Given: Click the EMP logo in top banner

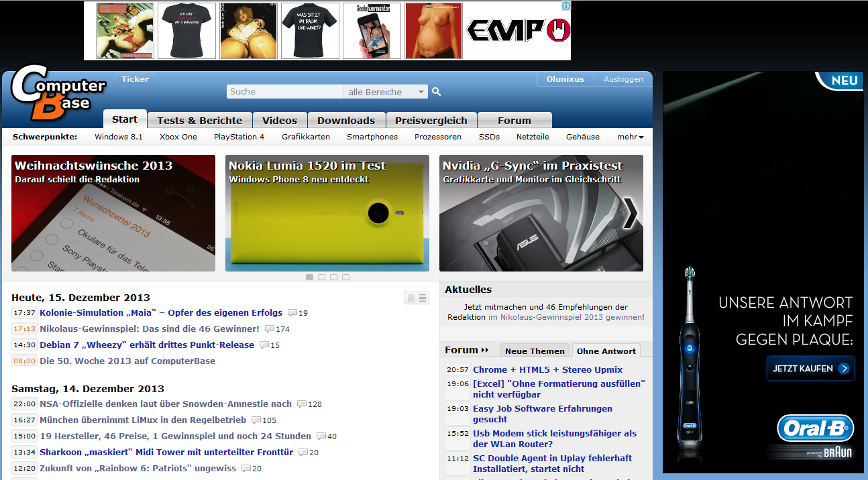Looking at the screenshot, I should [518, 30].
